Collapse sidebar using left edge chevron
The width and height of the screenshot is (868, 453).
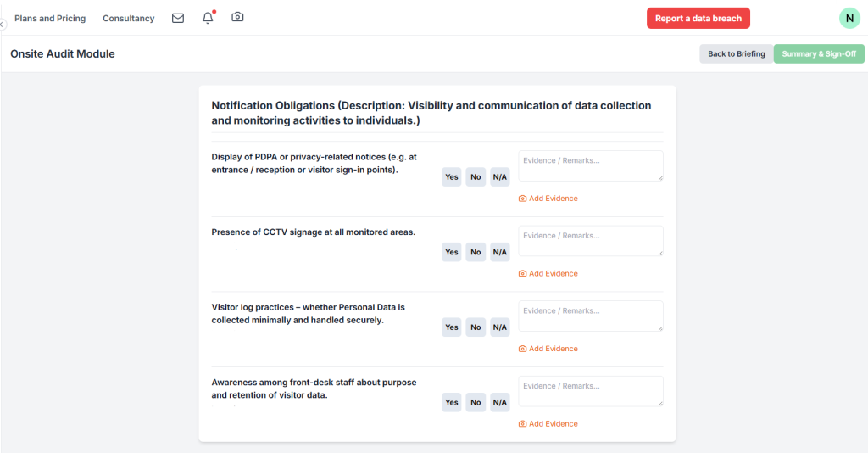tap(3, 25)
